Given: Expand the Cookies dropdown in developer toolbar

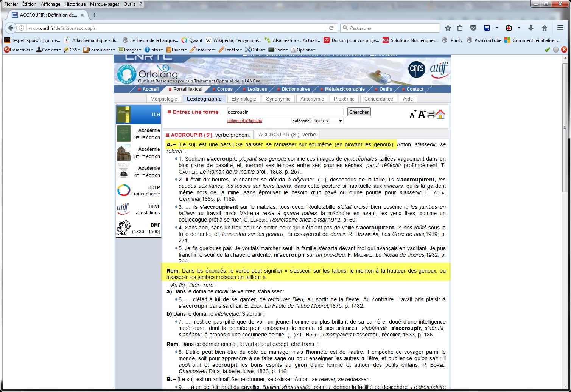Looking at the screenshot, I should [x=48, y=50].
